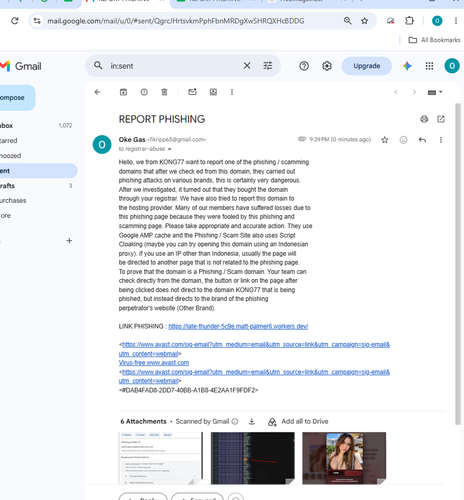Open the Purchases folder
Image resolution: width=464 pixels, height=500 pixels.
36,200
